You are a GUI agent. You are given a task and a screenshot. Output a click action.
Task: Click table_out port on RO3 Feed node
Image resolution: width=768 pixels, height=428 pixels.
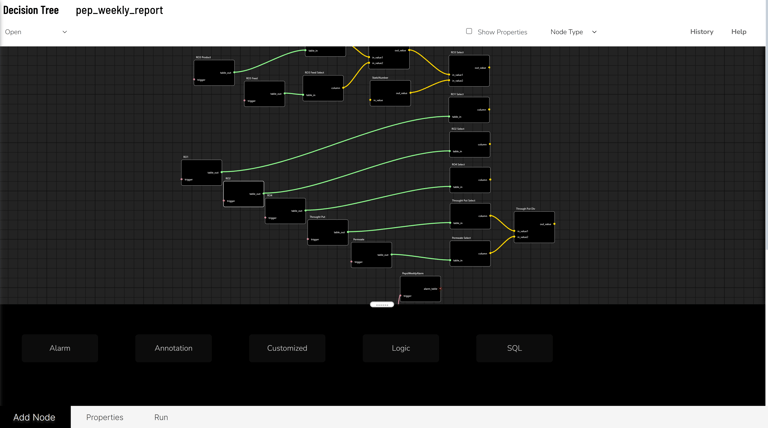pyautogui.click(x=285, y=94)
